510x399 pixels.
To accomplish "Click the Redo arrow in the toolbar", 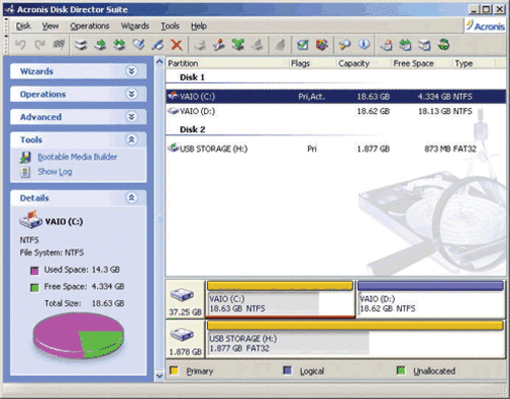I will (x=40, y=45).
